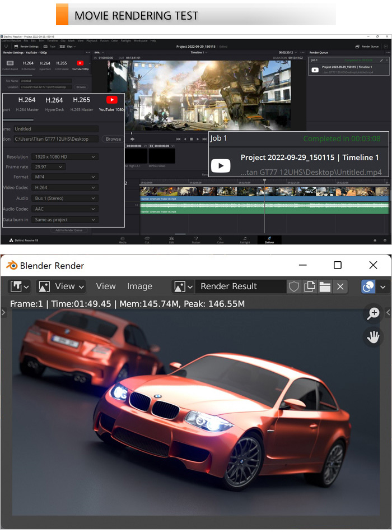Toggle the fake user shield icon
This screenshot has width=392, height=532.
pos(294,286)
